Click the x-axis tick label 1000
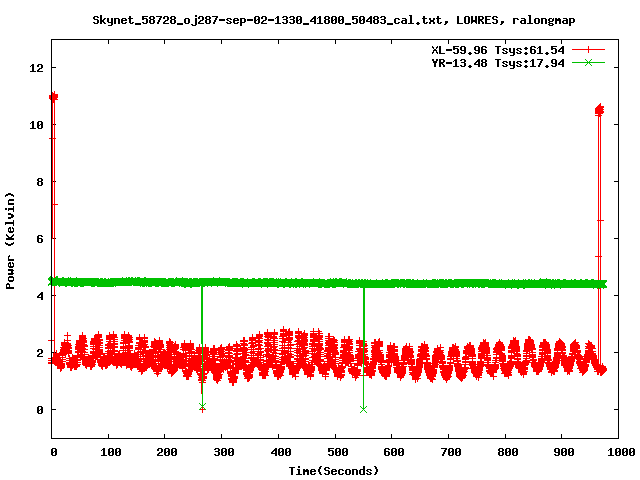Screen dimensions: 640x480 621,452
